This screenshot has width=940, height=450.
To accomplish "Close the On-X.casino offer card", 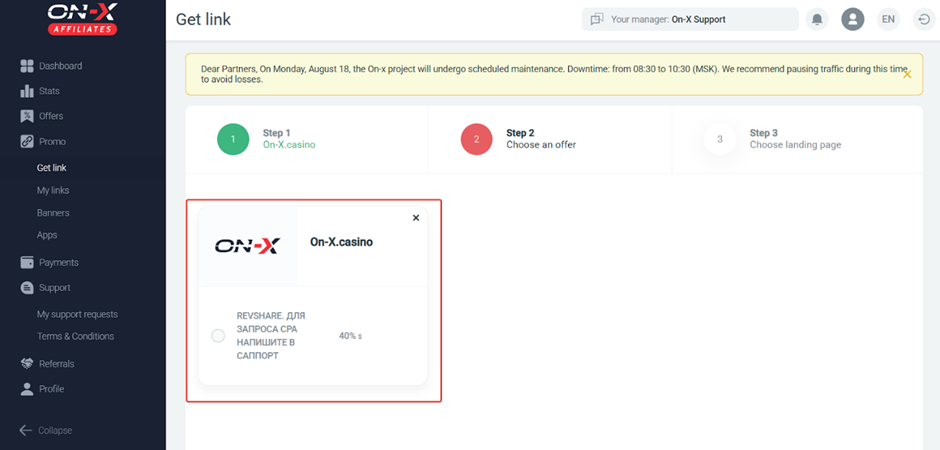I will tap(415, 218).
